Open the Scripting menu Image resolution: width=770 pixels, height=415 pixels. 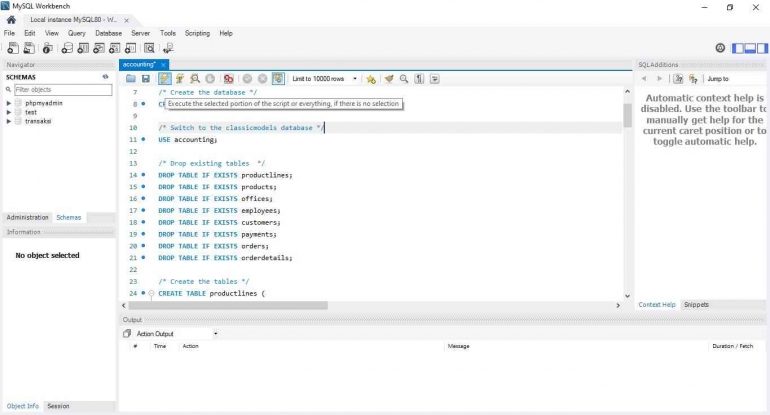[x=197, y=33]
